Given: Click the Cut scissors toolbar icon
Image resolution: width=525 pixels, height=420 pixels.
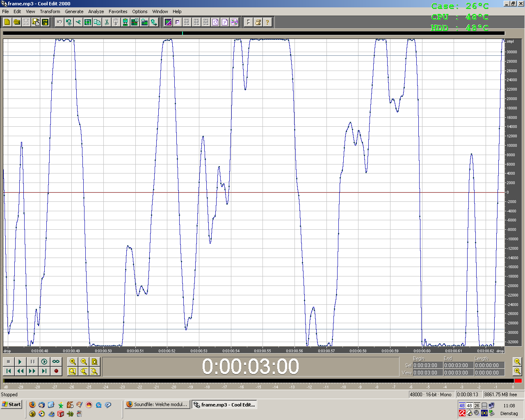Looking at the screenshot, I should pos(107,22).
